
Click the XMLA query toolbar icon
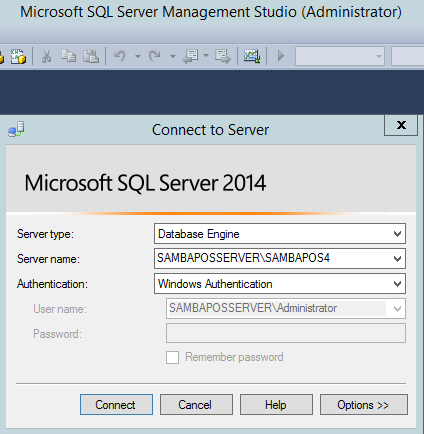(18, 56)
